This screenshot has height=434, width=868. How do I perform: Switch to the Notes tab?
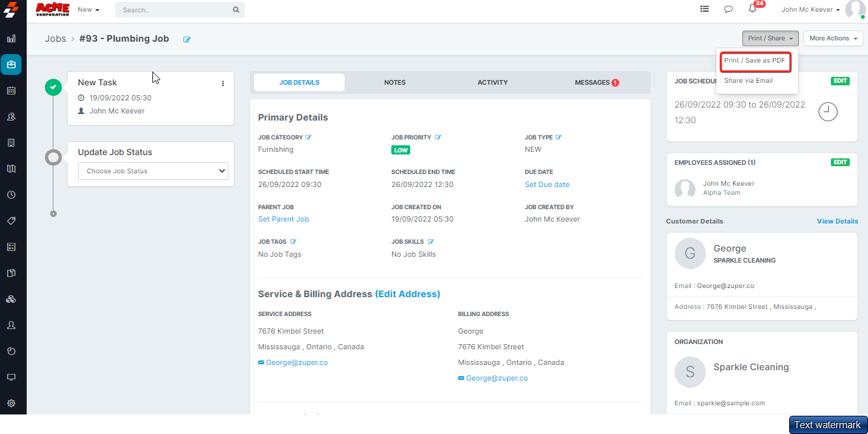click(x=395, y=83)
